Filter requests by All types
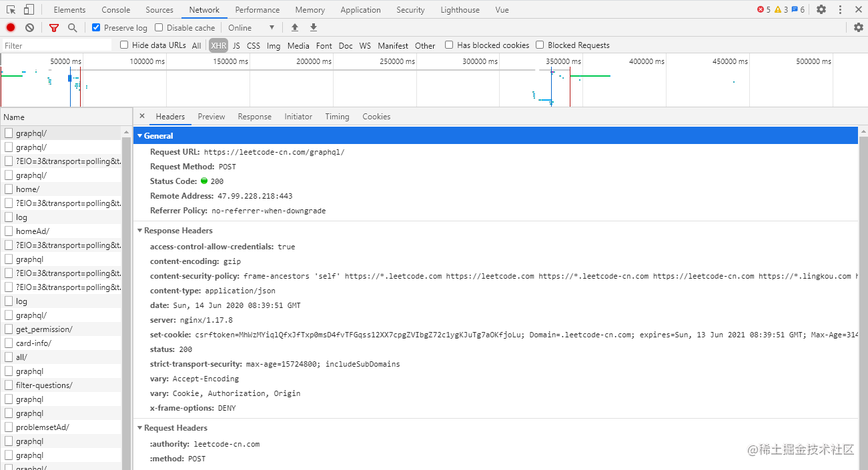868x470 pixels. coord(196,45)
